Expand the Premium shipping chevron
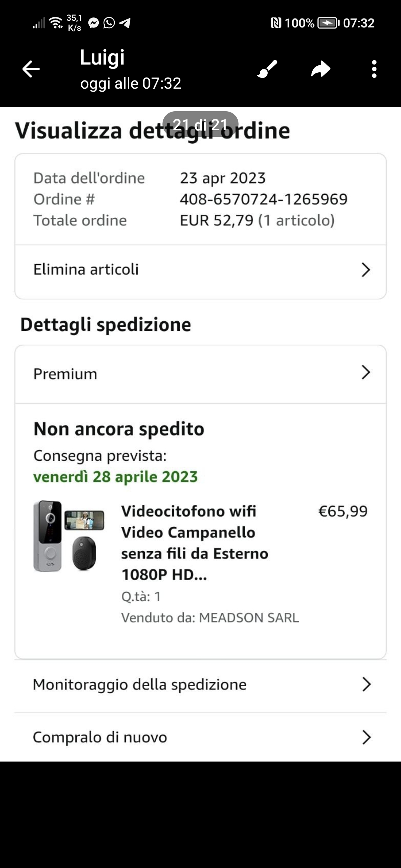Viewport: 401px width, 868px height. (366, 372)
